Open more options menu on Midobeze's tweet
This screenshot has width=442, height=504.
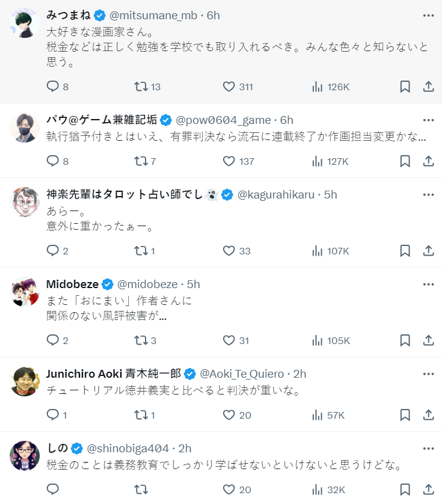click(x=428, y=284)
